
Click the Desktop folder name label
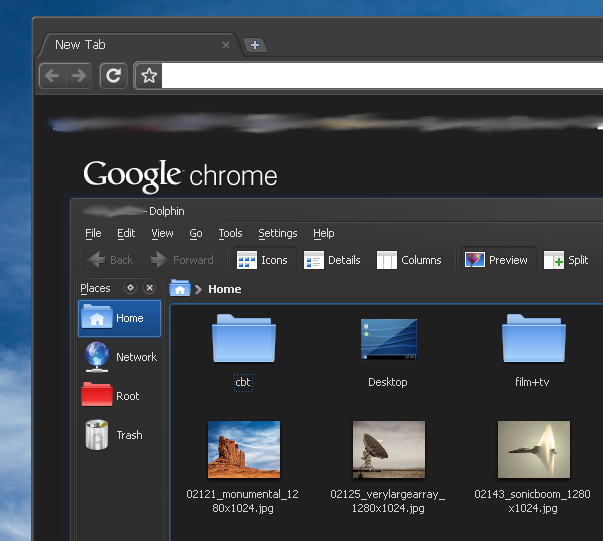388,382
